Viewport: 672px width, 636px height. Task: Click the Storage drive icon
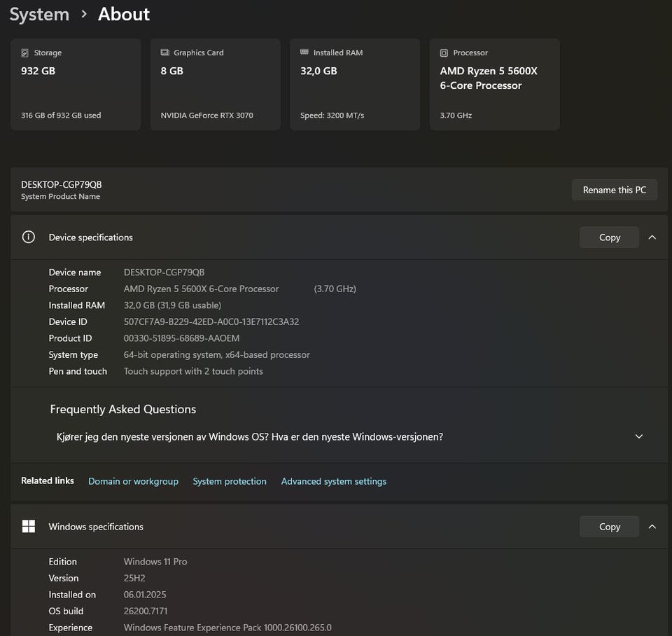click(x=25, y=53)
